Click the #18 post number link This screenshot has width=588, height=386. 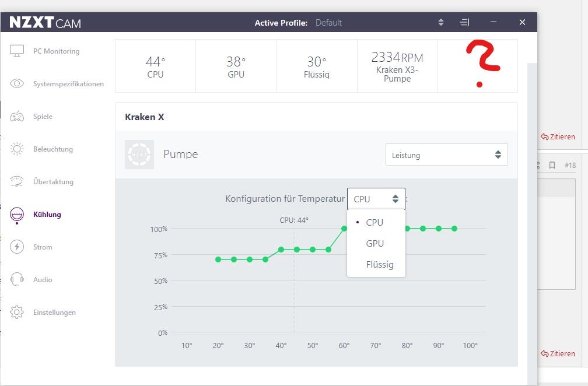[x=570, y=165]
